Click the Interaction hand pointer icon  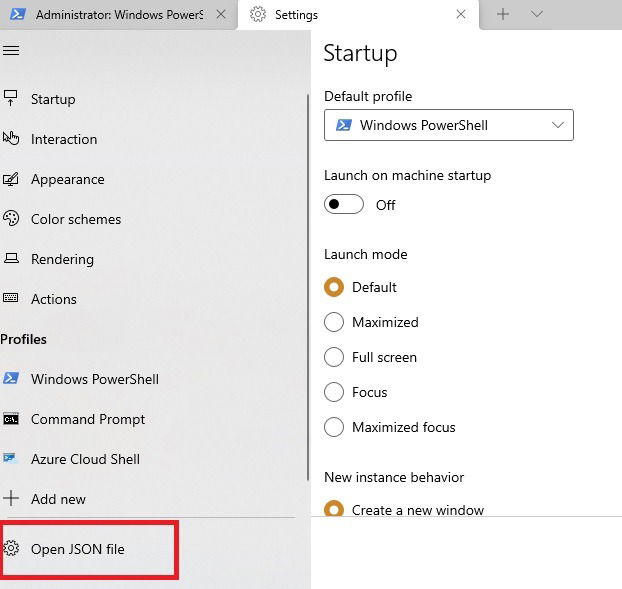(x=11, y=138)
